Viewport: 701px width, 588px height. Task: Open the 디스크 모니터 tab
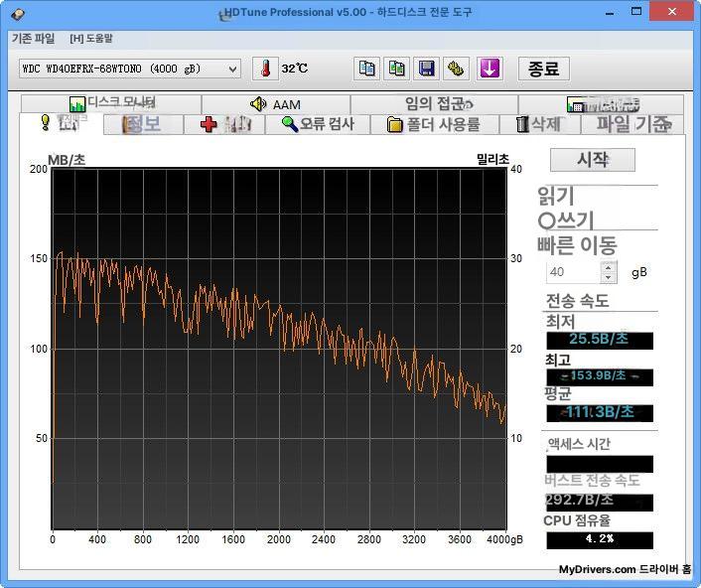coord(111,104)
